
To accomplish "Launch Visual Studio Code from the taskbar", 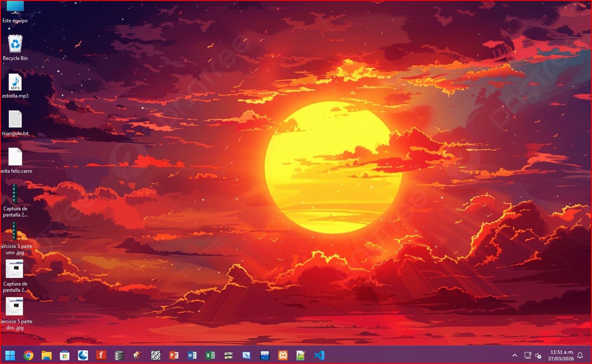I will [x=319, y=355].
